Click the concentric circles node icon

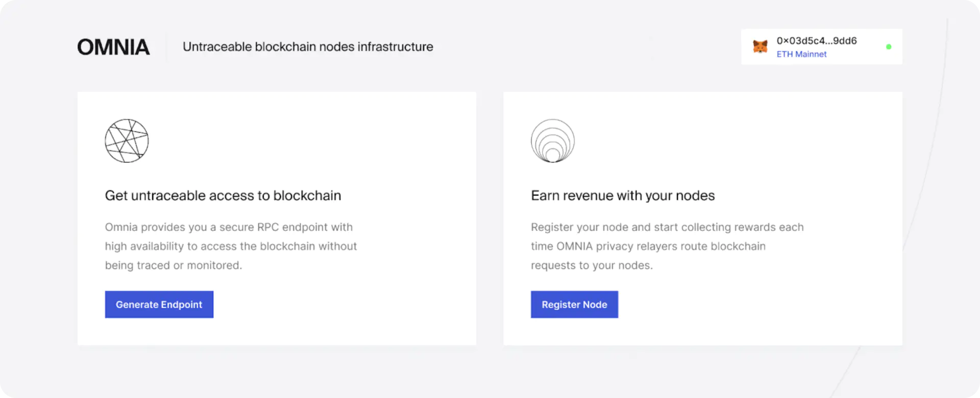tap(553, 141)
